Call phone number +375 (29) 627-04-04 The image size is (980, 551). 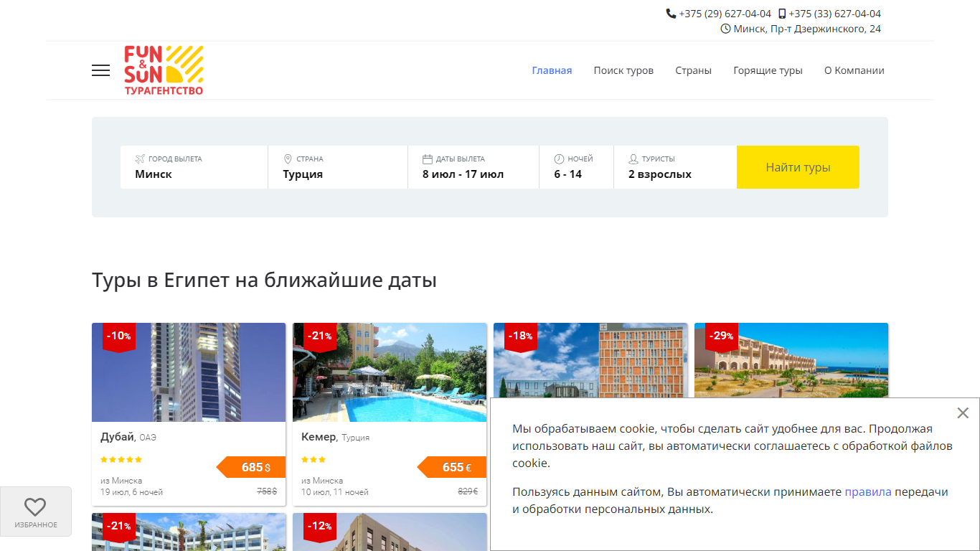click(x=725, y=14)
